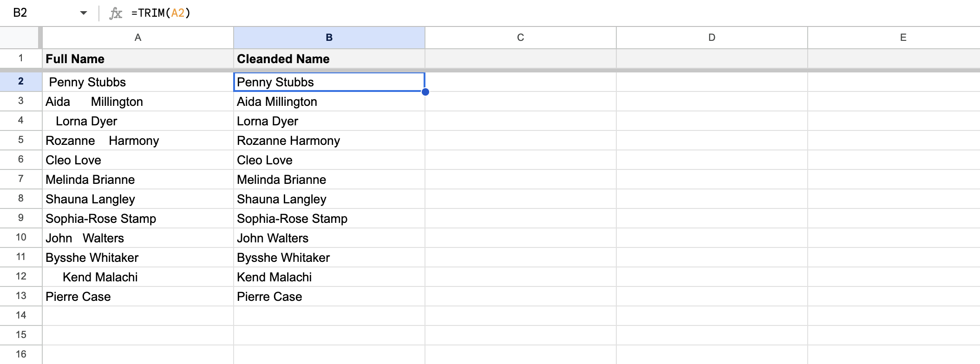Click the fx function icon
Viewport: 980px width, 364px height.
pos(116,13)
